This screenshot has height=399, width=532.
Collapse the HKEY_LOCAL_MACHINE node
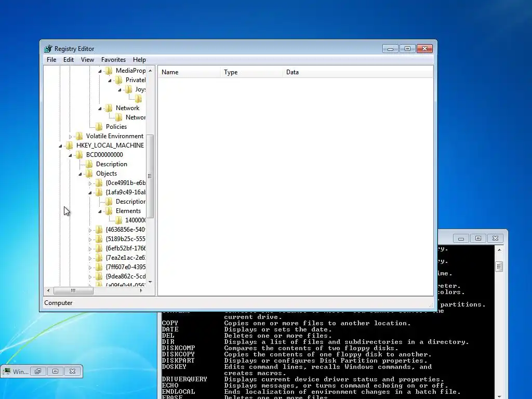click(60, 146)
